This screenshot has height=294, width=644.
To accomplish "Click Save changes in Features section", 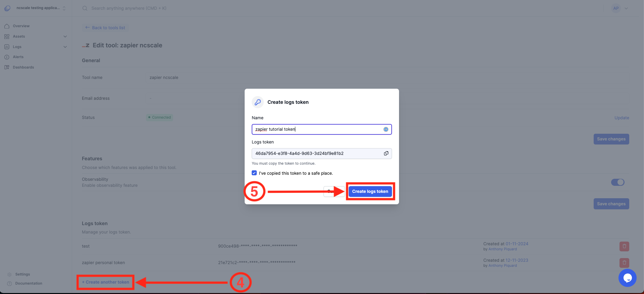I will pos(611,204).
